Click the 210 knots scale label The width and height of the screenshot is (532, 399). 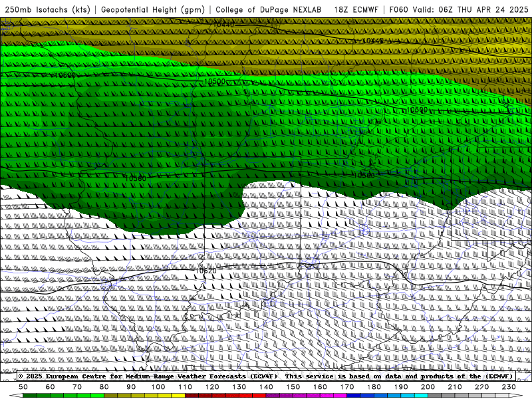455,387
